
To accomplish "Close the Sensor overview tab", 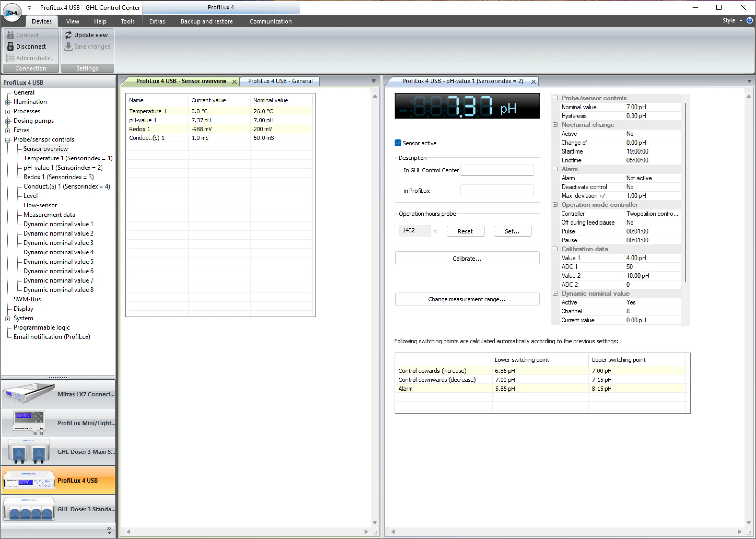I will pos(234,81).
